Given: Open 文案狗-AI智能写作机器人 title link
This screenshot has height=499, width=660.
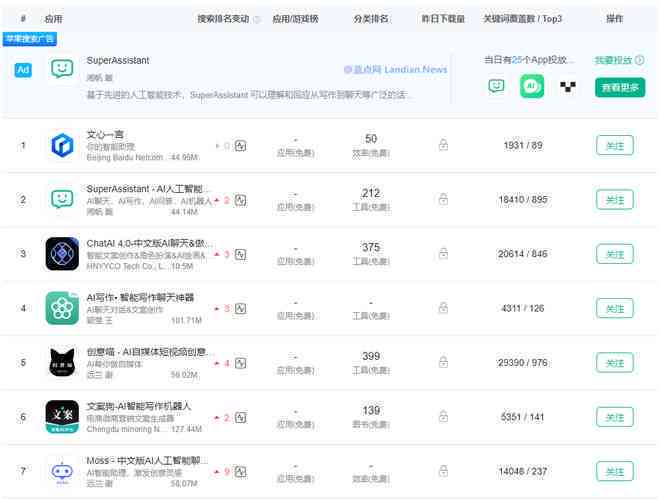Looking at the screenshot, I should pyautogui.click(x=139, y=406).
